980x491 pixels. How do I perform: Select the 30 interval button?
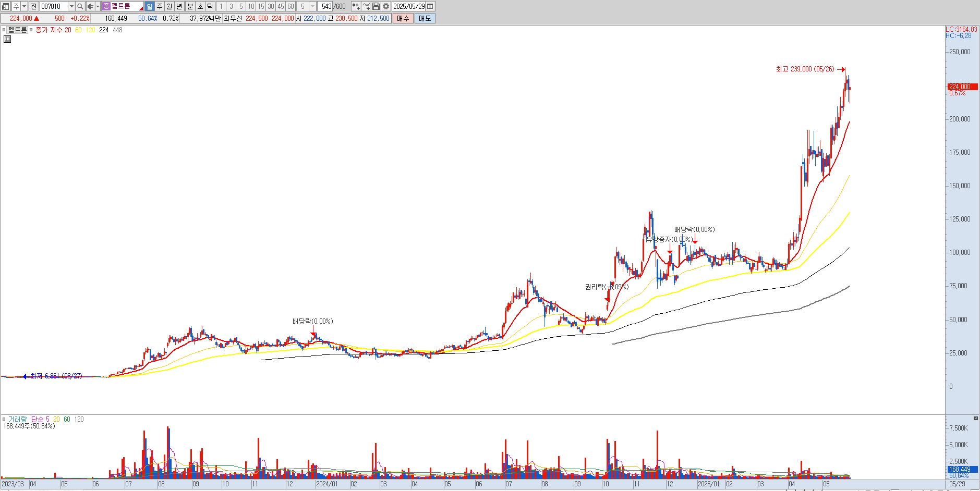pos(271,6)
